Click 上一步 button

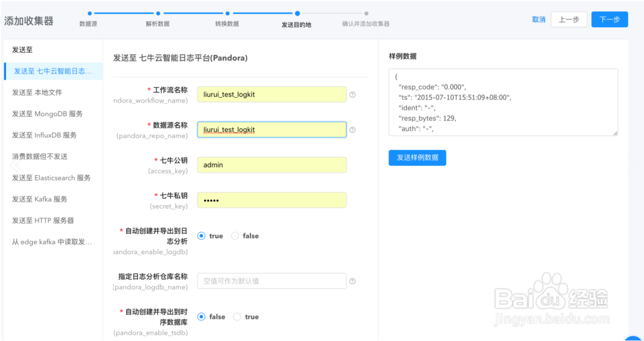(569, 20)
